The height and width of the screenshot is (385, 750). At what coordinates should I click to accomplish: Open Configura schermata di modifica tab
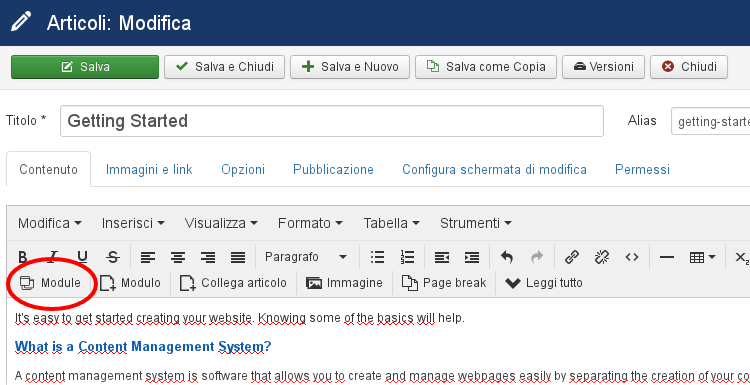click(494, 169)
